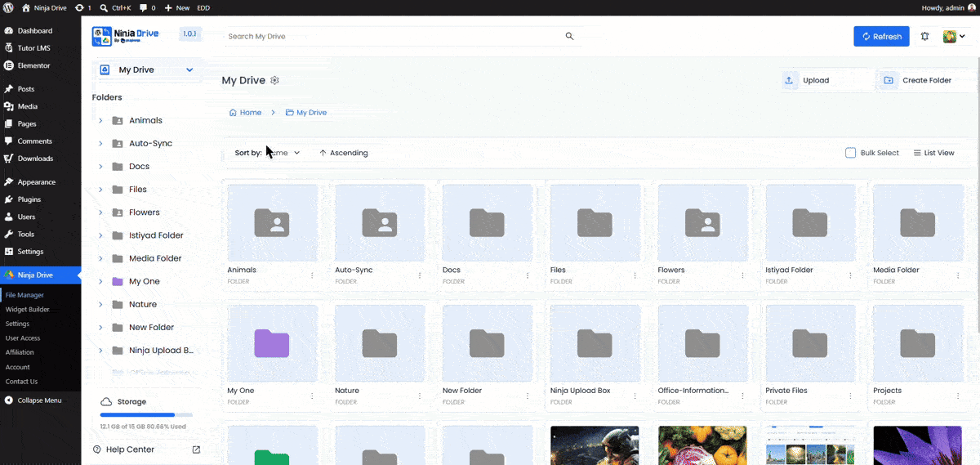Open the account avatar dropdown
Image resolution: width=980 pixels, height=465 pixels.
[x=954, y=36]
